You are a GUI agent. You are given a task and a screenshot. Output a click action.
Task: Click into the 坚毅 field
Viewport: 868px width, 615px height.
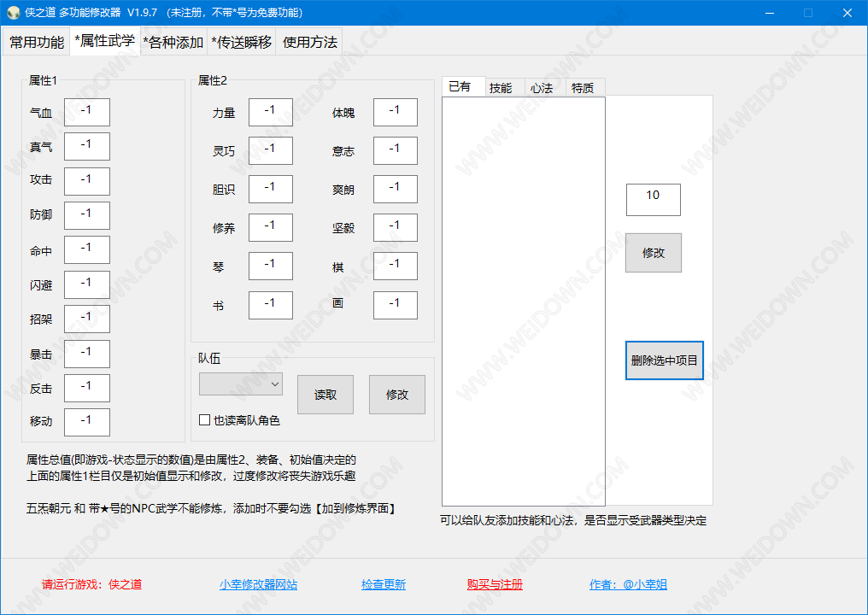tap(396, 227)
